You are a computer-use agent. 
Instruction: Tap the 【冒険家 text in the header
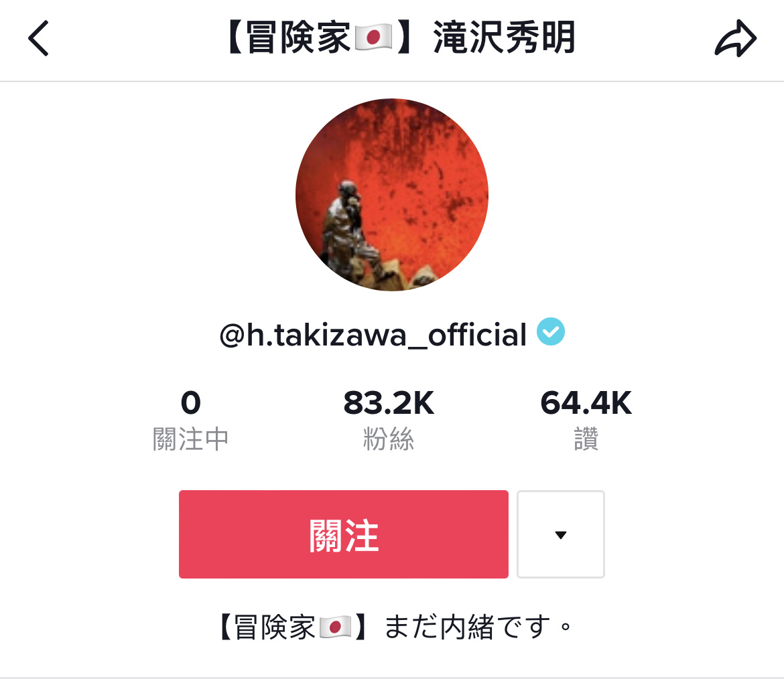tap(288, 37)
